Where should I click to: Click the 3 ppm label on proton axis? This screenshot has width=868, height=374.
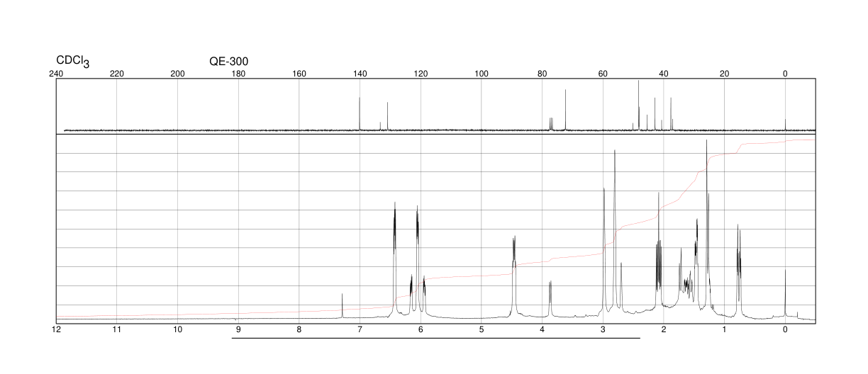point(603,329)
